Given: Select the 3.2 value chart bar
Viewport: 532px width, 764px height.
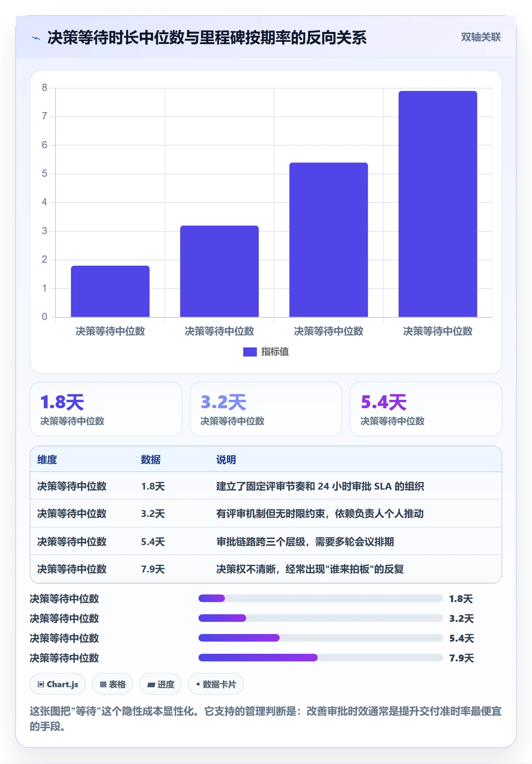Looking at the screenshot, I should tap(219, 271).
